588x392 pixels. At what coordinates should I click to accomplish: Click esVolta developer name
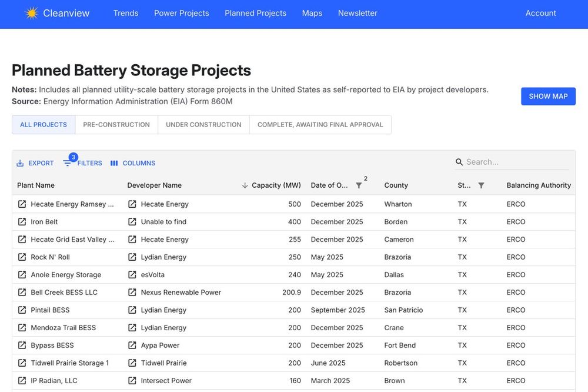(x=153, y=274)
